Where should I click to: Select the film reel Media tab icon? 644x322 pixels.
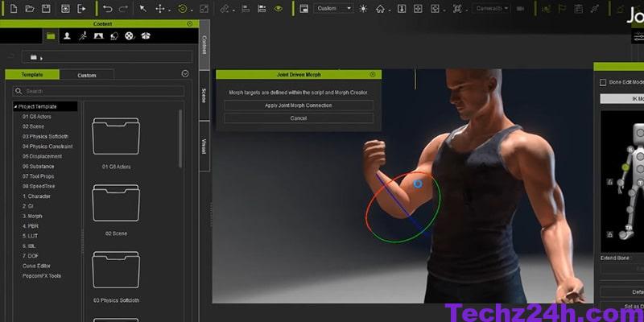pyautogui.click(x=130, y=36)
